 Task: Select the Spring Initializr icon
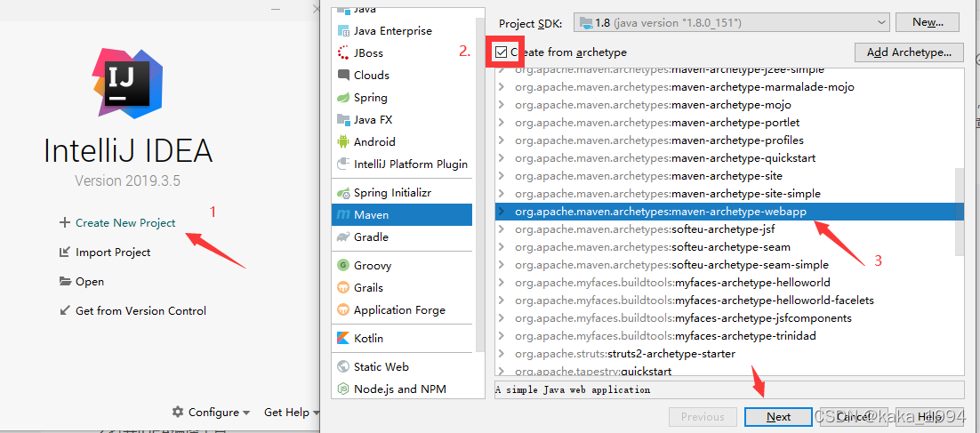click(343, 193)
